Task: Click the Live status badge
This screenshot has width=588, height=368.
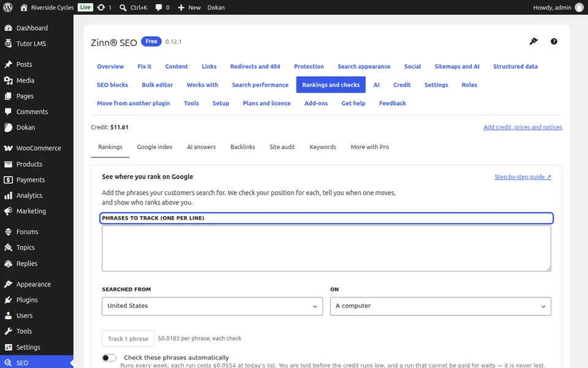Action: 85,7
